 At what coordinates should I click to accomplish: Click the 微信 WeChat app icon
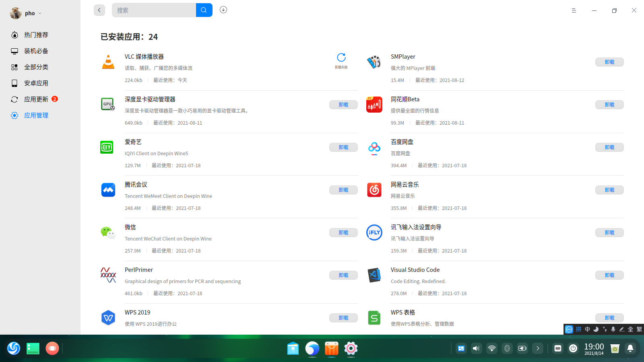click(108, 232)
